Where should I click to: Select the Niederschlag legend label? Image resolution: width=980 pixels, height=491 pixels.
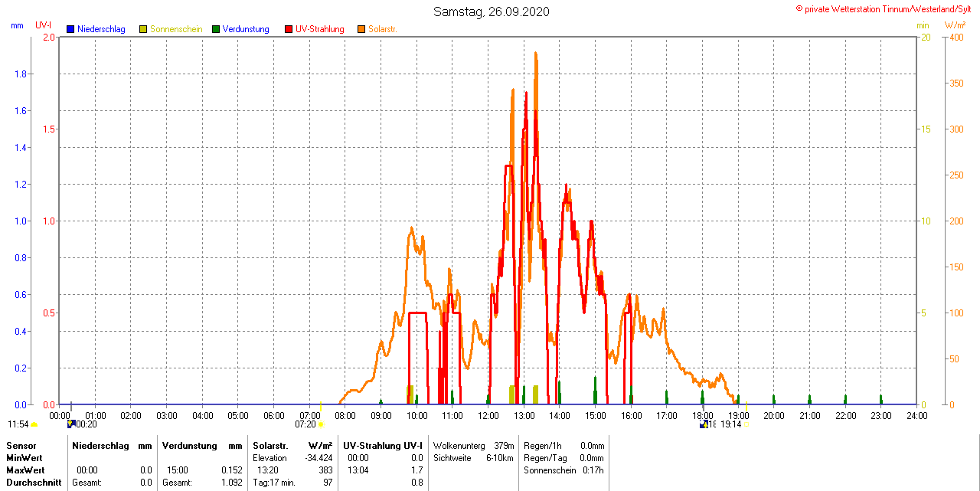pyautogui.click(x=101, y=29)
